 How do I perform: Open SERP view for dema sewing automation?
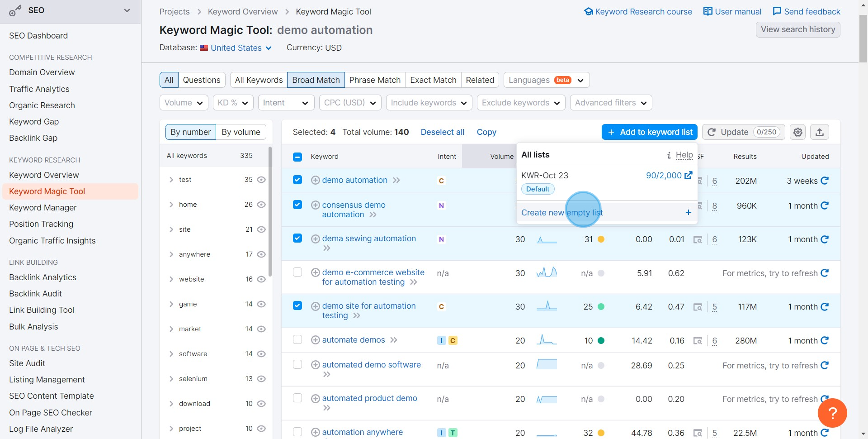click(x=698, y=239)
